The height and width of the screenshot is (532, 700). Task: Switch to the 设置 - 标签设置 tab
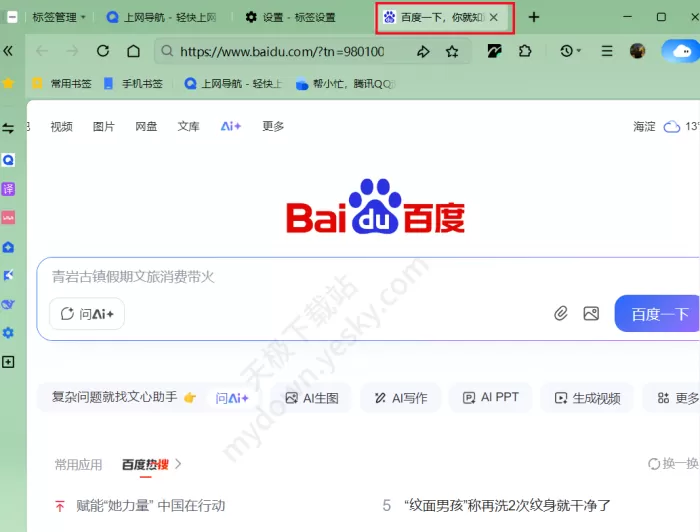pos(291,17)
